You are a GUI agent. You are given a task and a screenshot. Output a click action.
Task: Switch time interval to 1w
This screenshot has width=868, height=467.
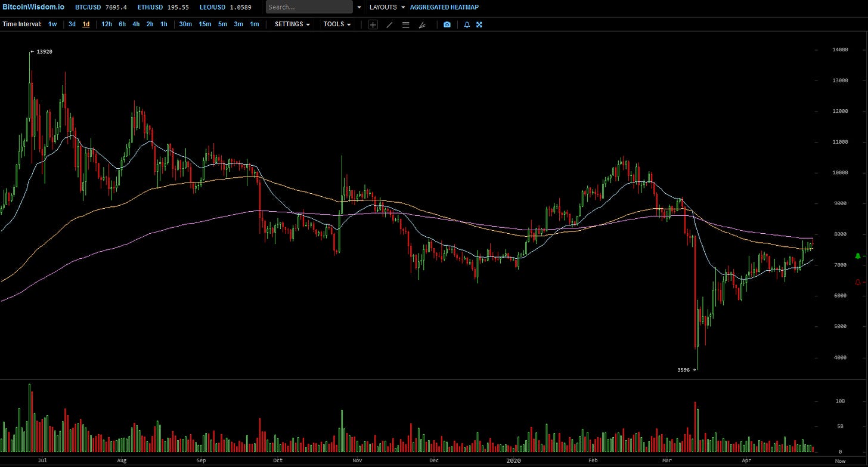coord(52,24)
